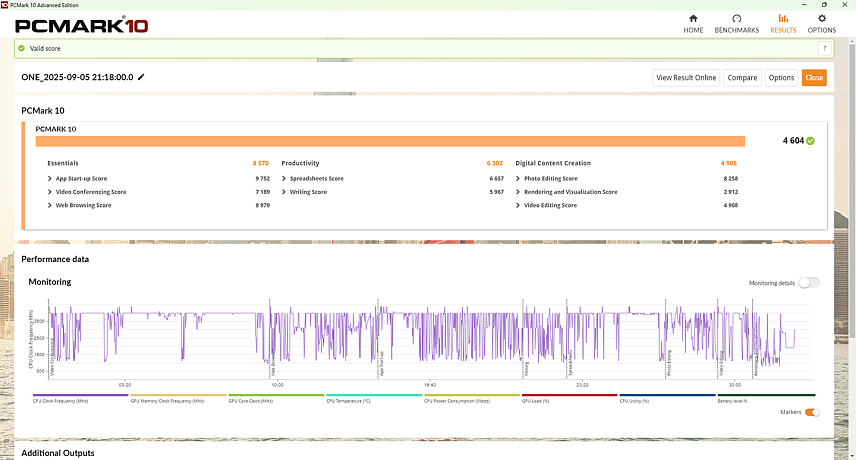Enable the Monitoring details toggle
This screenshot has height=460, width=856.
point(808,283)
